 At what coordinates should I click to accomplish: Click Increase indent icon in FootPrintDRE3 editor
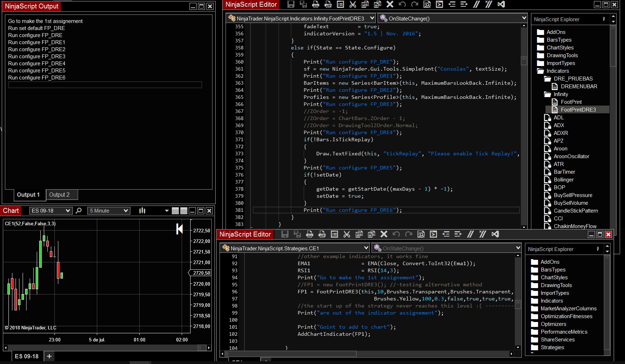(x=464, y=5)
